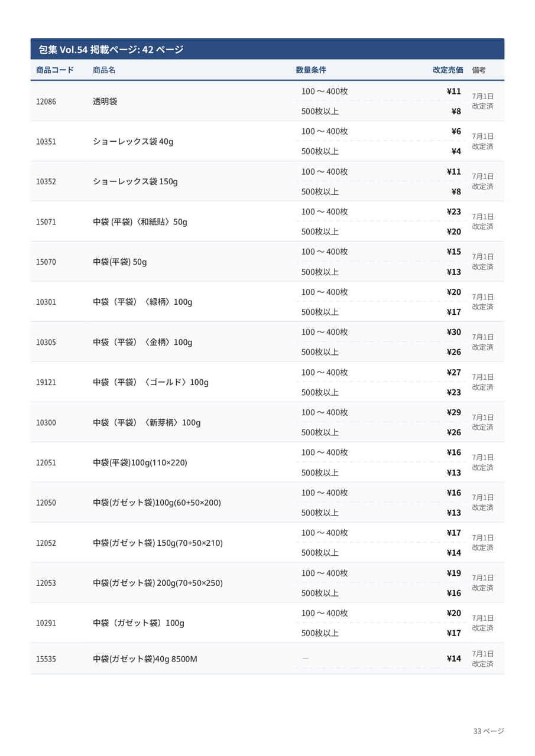
Task: Click product code 10352
Action: [46, 182]
